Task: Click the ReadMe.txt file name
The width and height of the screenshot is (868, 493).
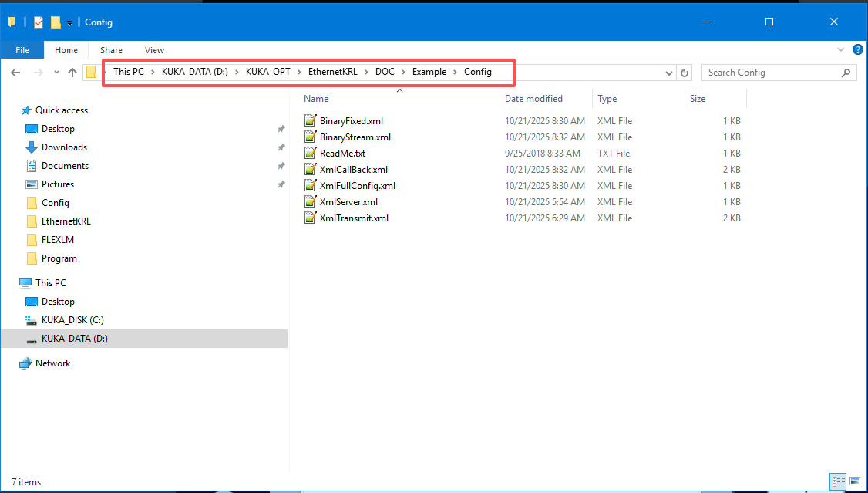Action: pos(343,154)
